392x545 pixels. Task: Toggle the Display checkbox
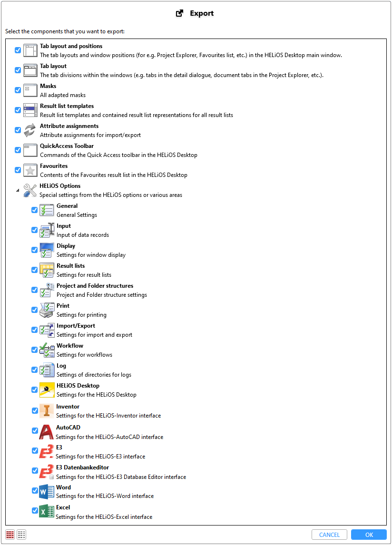(34, 250)
